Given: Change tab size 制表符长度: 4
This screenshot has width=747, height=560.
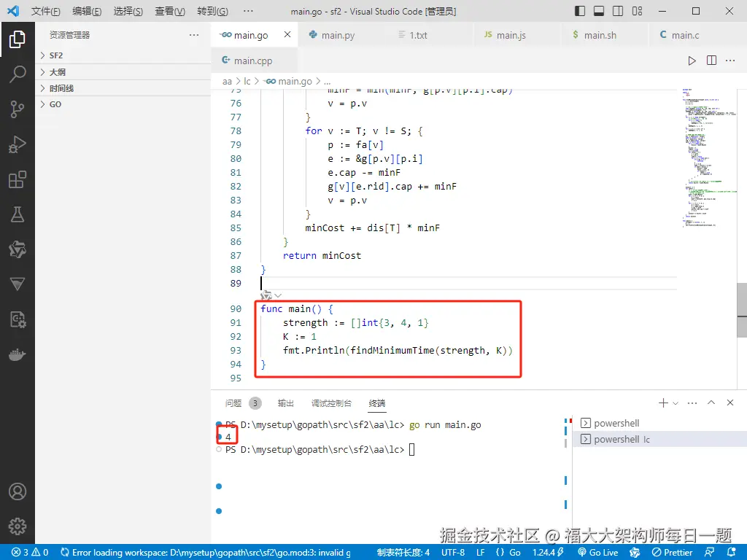Looking at the screenshot, I should click(403, 553).
